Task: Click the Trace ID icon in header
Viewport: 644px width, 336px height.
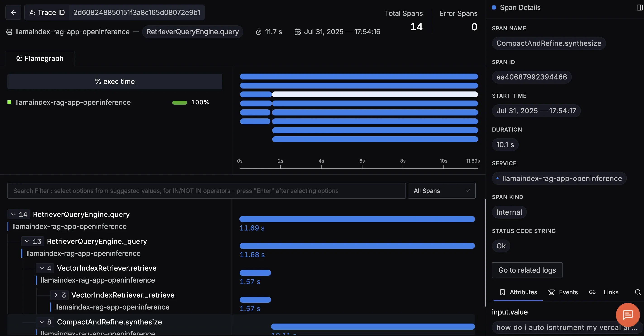Action: pos(33,12)
